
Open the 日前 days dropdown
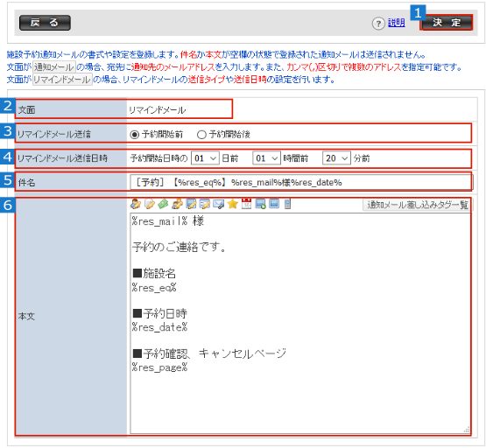coord(205,158)
